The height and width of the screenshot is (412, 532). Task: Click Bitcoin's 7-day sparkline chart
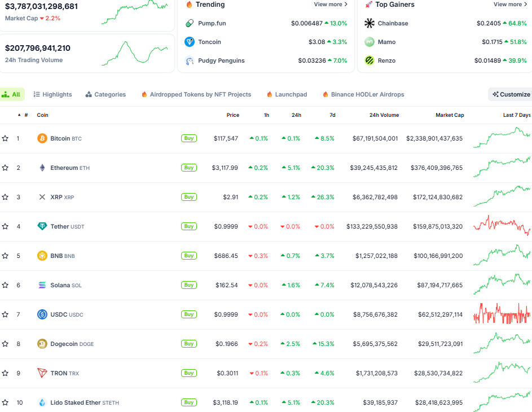pyautogui.click(x=502, y=138)
